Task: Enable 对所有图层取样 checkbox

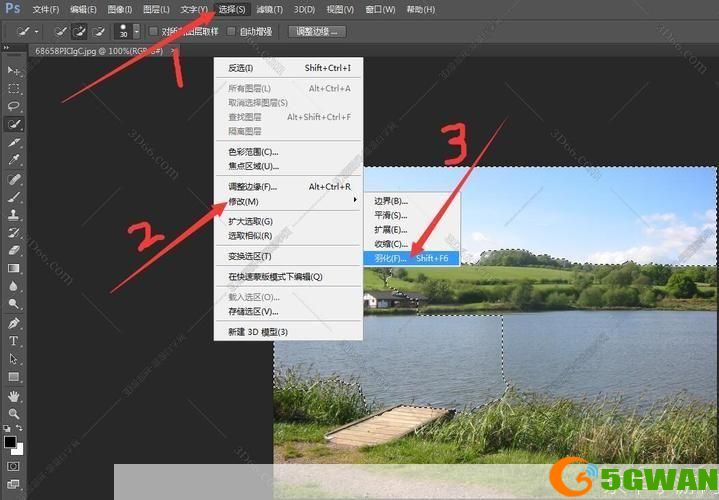Action: click(154, 31)
